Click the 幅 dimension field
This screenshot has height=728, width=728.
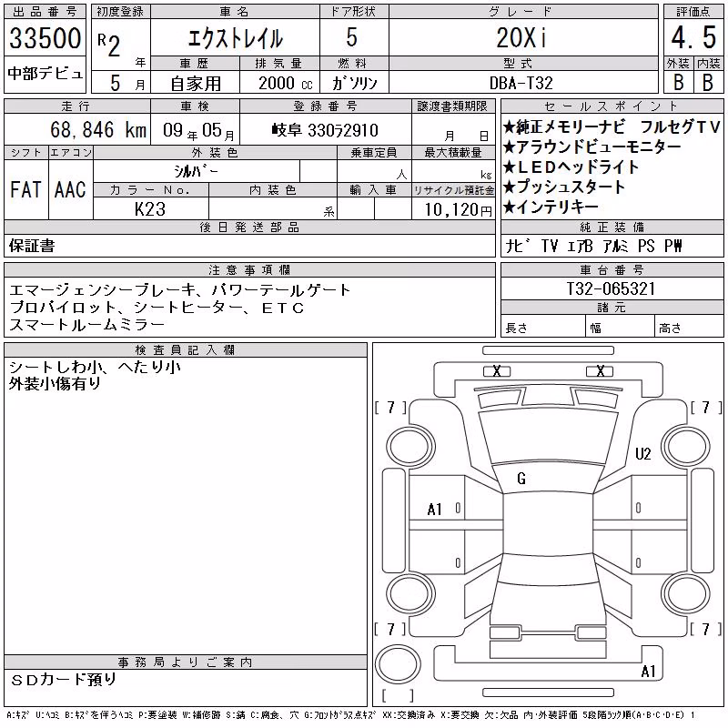point(620,326)
